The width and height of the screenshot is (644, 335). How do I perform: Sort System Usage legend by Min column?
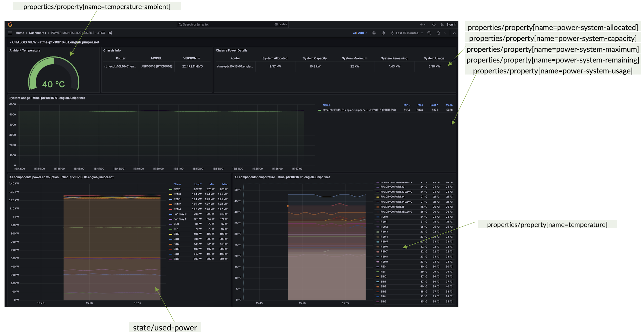tap(406, 105)
